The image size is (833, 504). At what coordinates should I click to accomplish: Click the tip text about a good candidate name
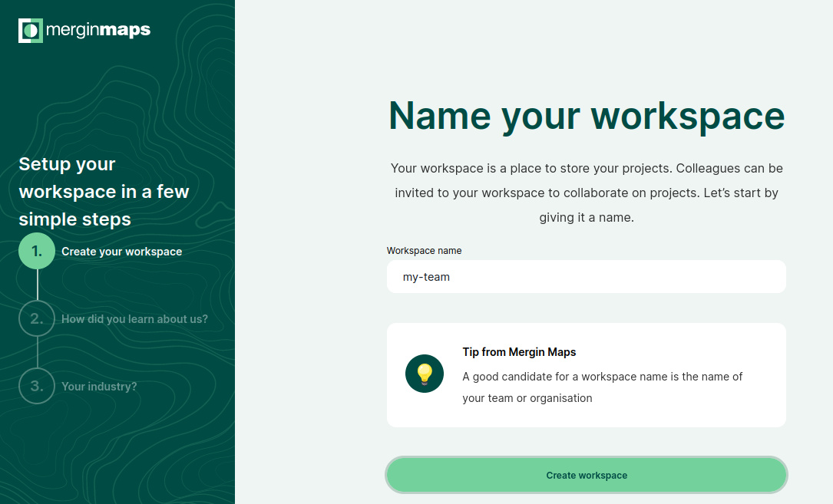pyautogui.click(x=603, y=387)
